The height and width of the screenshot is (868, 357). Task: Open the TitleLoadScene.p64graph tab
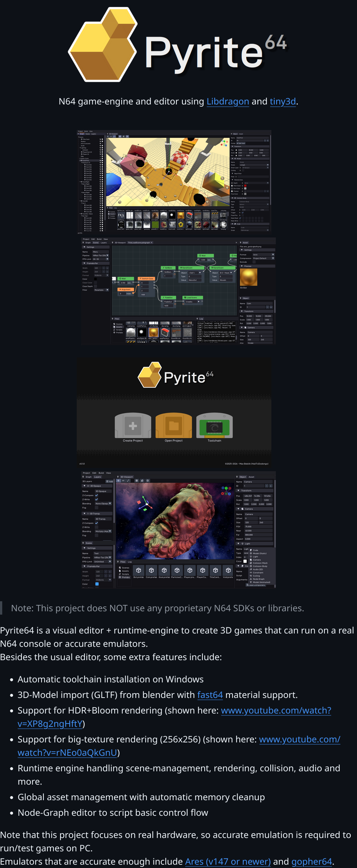click(139, 243)
